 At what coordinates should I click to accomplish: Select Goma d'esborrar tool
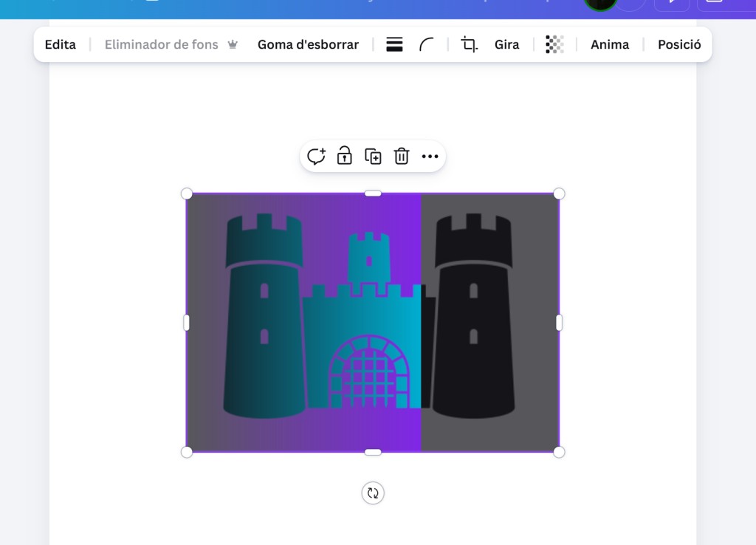click(x=308, y=45)
